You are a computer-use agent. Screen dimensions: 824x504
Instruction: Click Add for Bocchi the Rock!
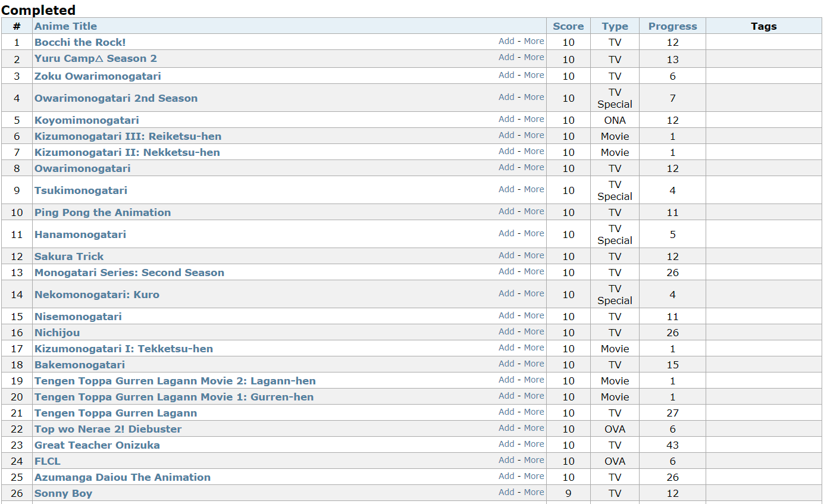(x=506, y=41)
